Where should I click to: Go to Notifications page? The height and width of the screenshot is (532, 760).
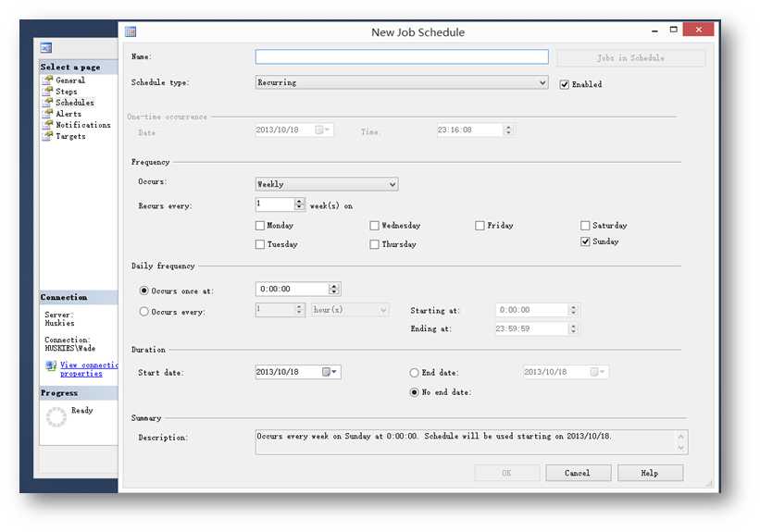click(x=83, y=125)
